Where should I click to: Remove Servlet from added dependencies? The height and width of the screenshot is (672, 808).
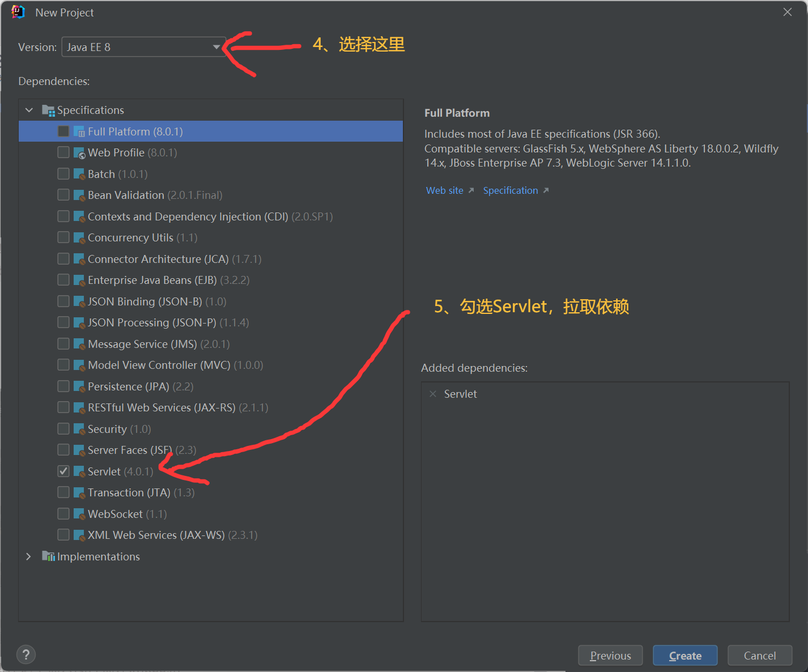pos(433,394)
